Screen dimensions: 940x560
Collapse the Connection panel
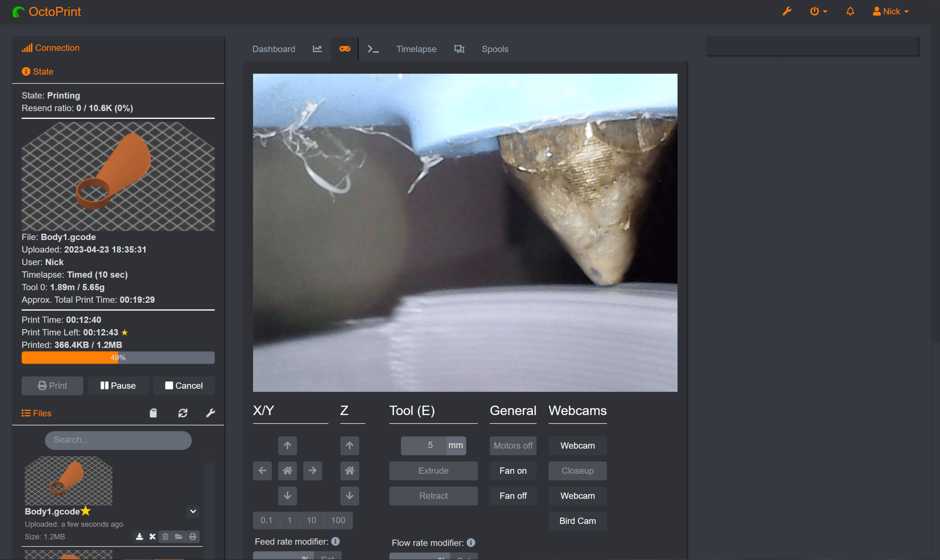pyautogui.click(x=51, y=48)
